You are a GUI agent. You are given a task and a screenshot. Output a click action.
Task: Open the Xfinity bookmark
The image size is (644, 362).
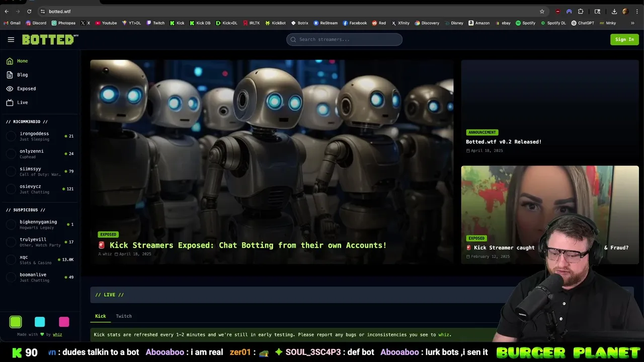tap(400, 23)
